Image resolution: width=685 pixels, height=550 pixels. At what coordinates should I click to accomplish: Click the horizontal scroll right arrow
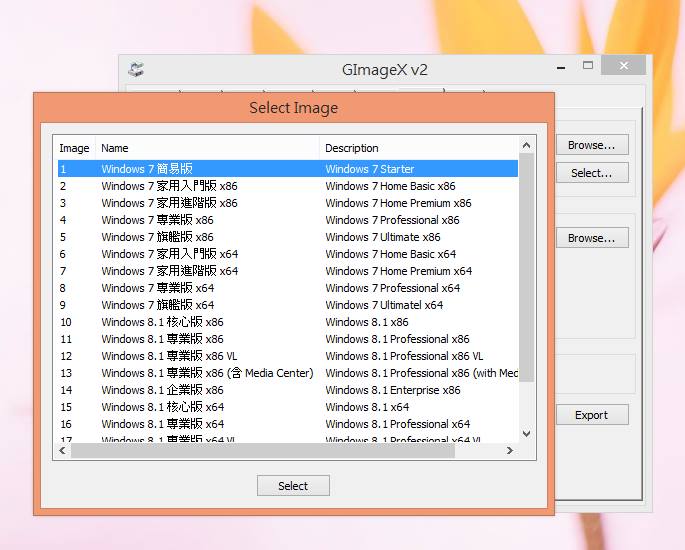tap(510, 450)
